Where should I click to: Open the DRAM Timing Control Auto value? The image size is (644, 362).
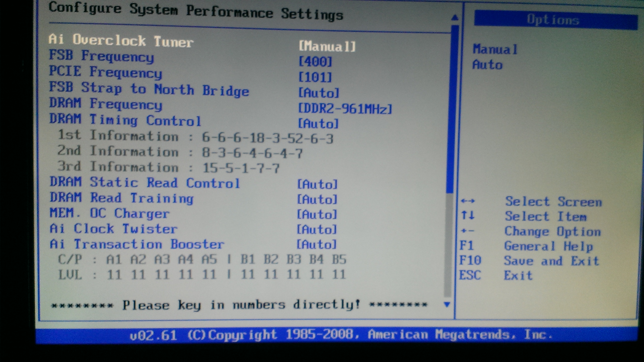[318, 124]
